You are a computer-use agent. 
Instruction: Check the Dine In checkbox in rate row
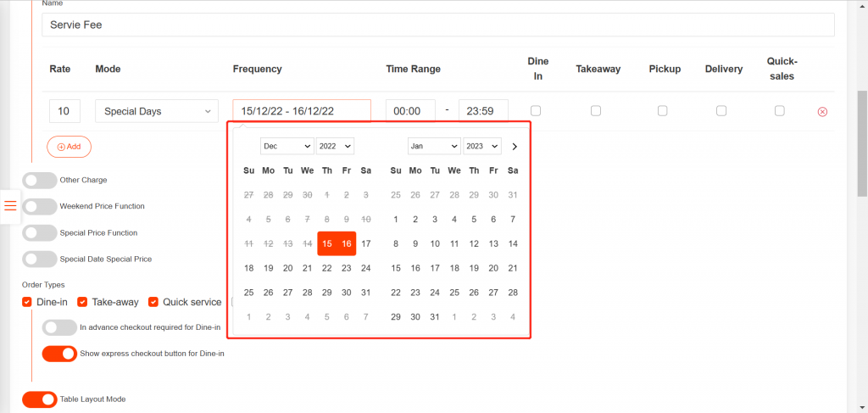(536, 111)
